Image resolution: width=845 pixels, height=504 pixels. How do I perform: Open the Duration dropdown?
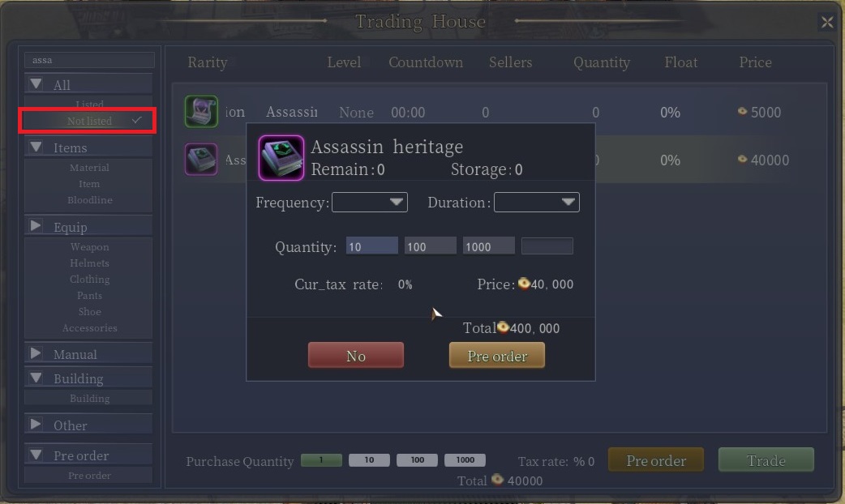tap(537, 202)
